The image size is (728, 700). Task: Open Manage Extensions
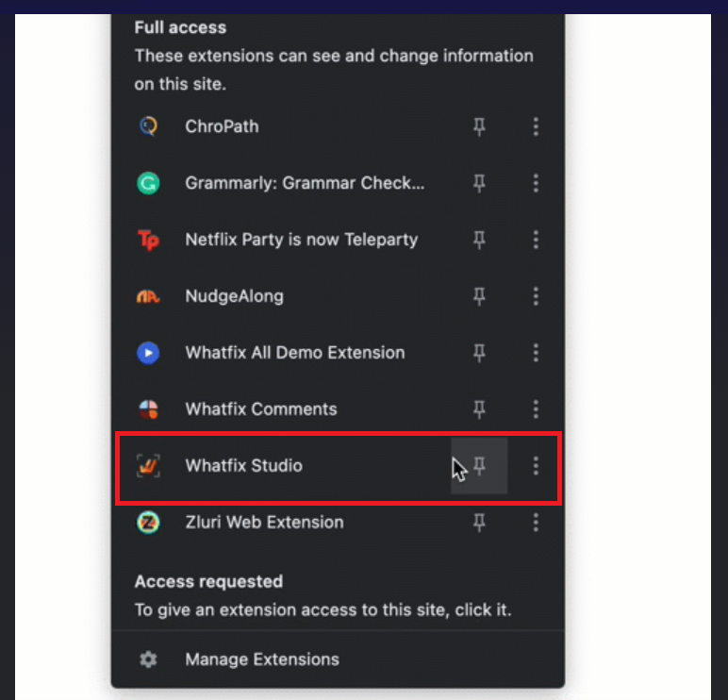261,659
